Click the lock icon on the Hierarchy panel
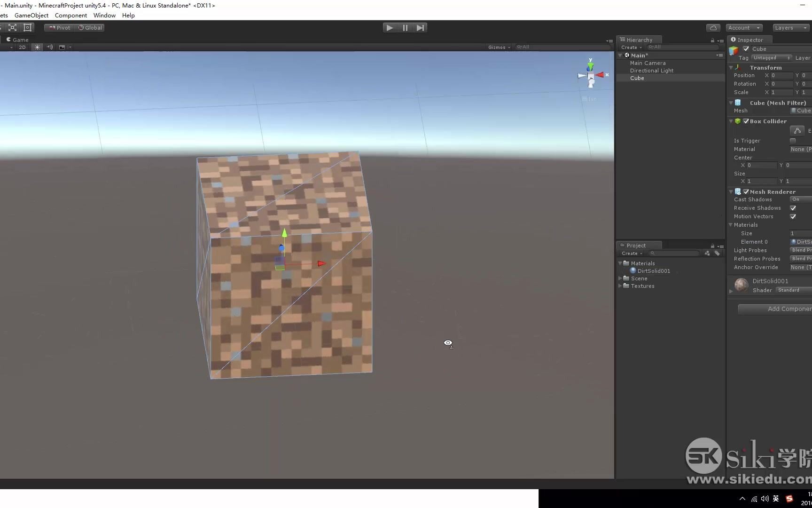 [x=711, y=40]
